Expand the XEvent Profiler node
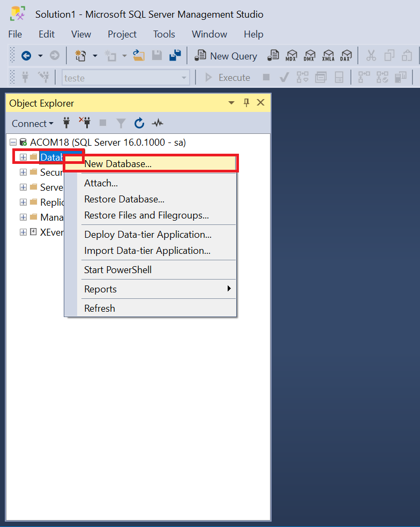The width and height of the screenshot is (420, 527). 23,232
